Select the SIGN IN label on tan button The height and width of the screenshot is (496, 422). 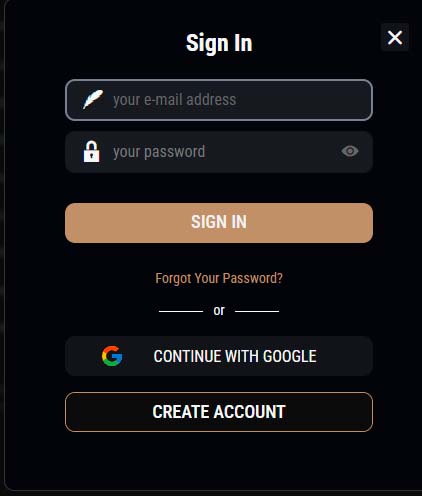(x=219, y=222)
